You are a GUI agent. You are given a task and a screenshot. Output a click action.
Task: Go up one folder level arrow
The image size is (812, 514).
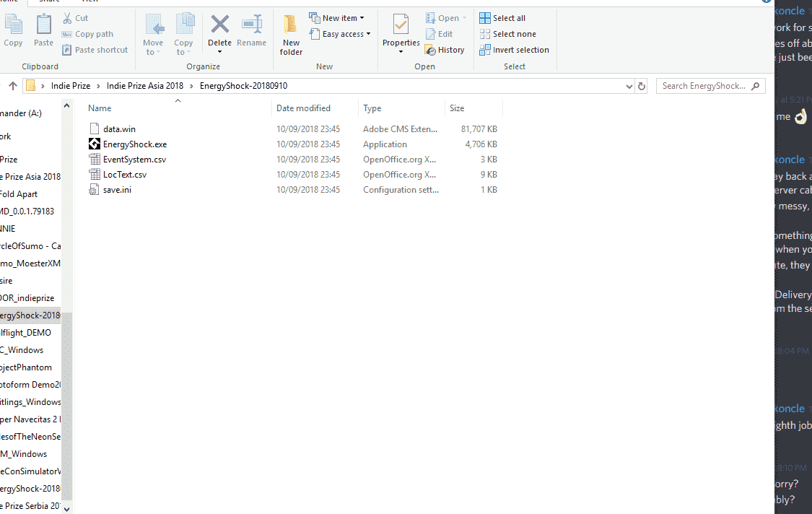click(13, 86)
